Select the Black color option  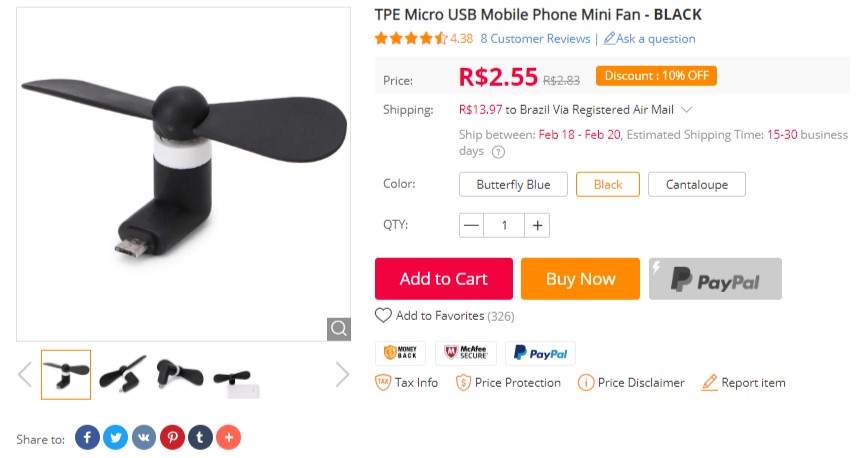[x=608, y=184]
